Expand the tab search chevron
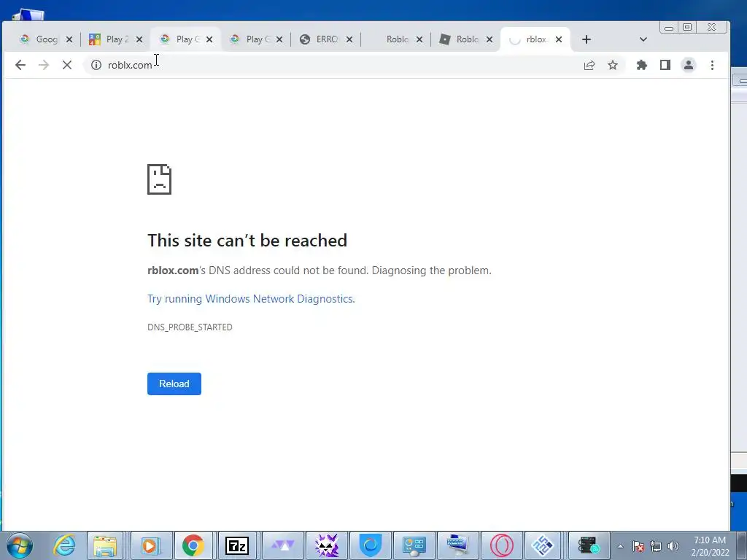The height and width of the screenshot is (560, 747). coord(643,39)
